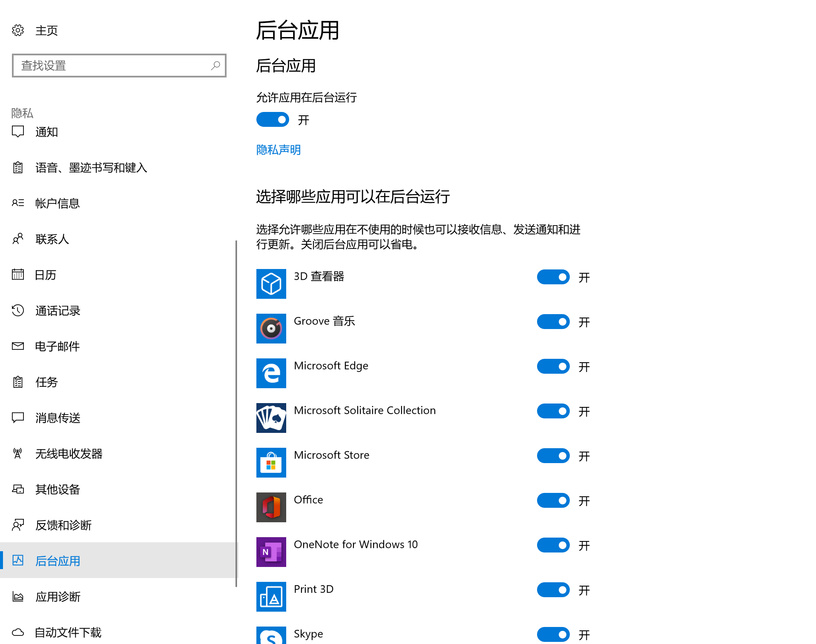Screen dimensions: 816x644
Task: Click the Microsoft Edge app icon
Action: [271, 373]
